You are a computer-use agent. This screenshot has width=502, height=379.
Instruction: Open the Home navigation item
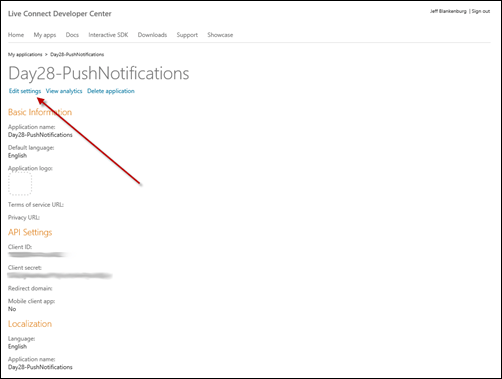pos(16,35)
